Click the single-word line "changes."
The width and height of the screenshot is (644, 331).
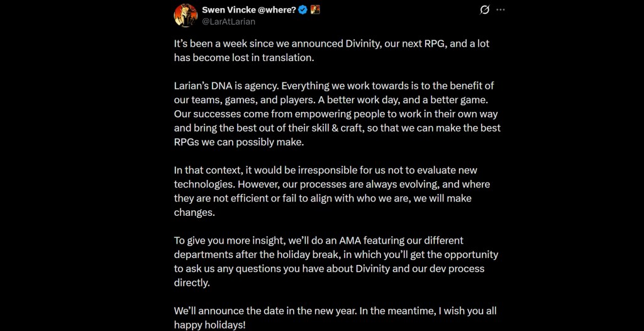coord(194,213)
